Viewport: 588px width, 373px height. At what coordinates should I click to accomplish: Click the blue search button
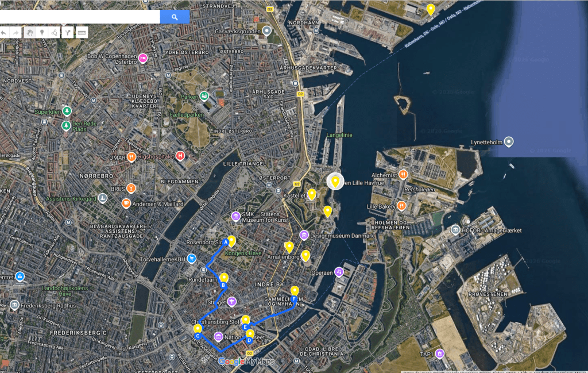click(175, 17)
